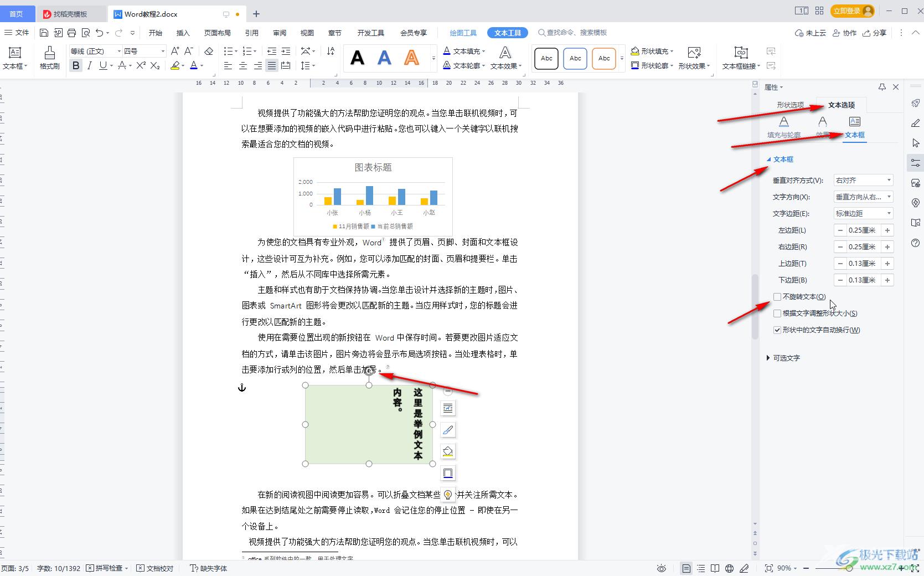Click the shape outline icon beside textbox

coord(448,473)
